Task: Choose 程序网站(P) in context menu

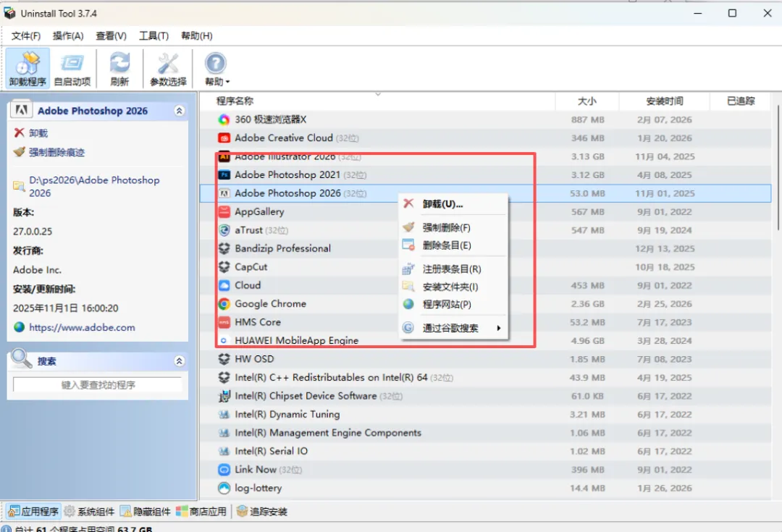Action: 453,304
